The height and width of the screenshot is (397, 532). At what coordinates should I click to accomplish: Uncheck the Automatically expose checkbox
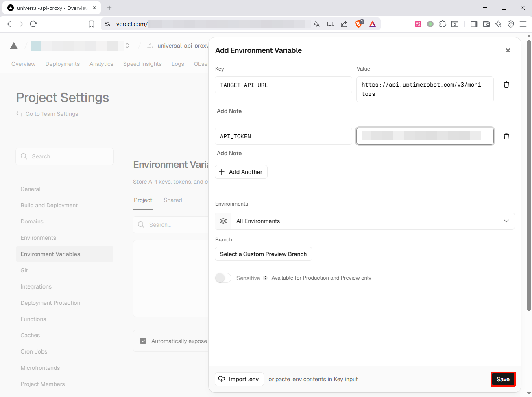(143, 341)
